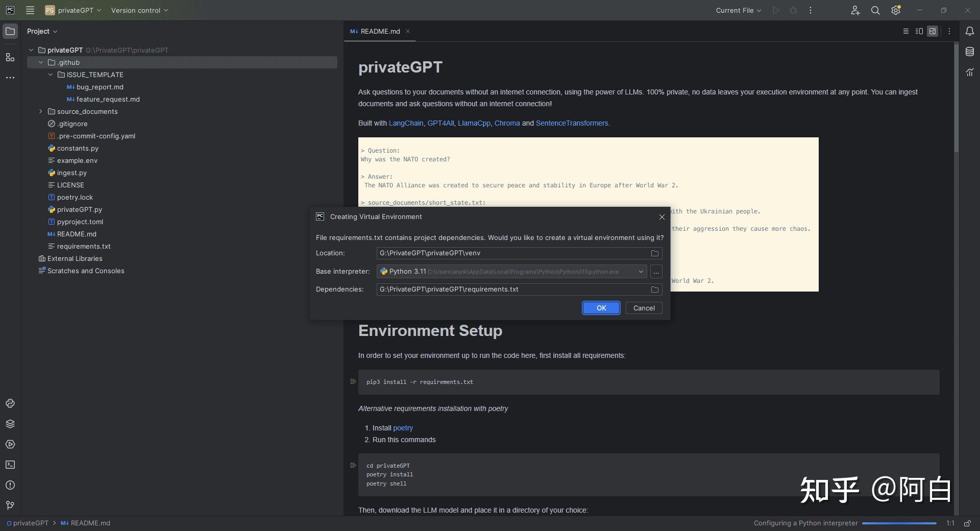Click OK to create virtual environment
Image resolution: width=980 pixels, height=531 pixels.
[x=601, y=308]
